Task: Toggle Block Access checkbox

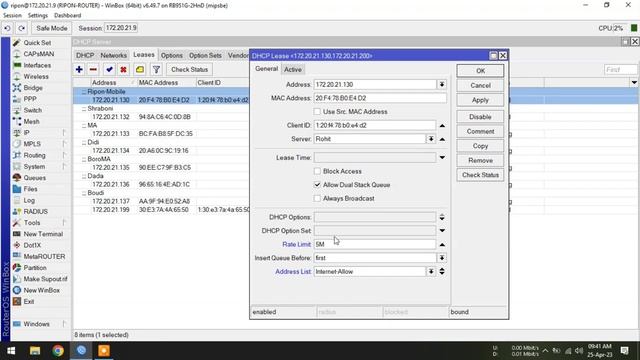Action: pyautogui.click(x=317, y=171)
